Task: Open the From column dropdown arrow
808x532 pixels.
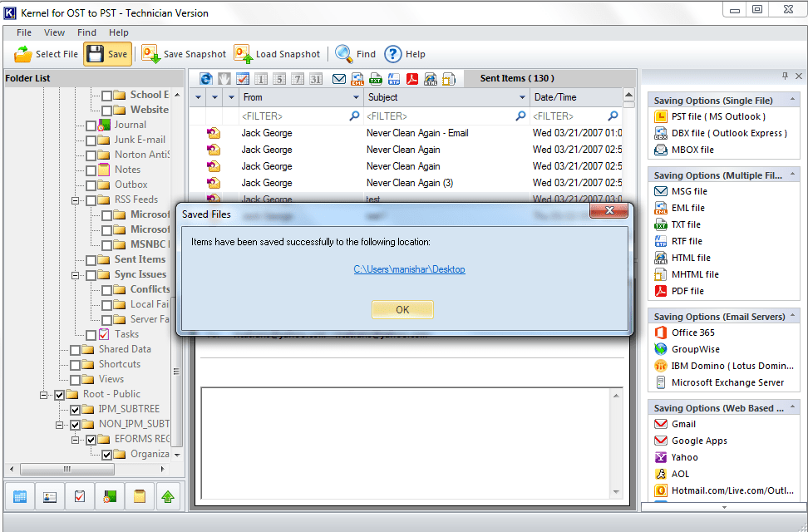Action: click(x=356, y=97)
